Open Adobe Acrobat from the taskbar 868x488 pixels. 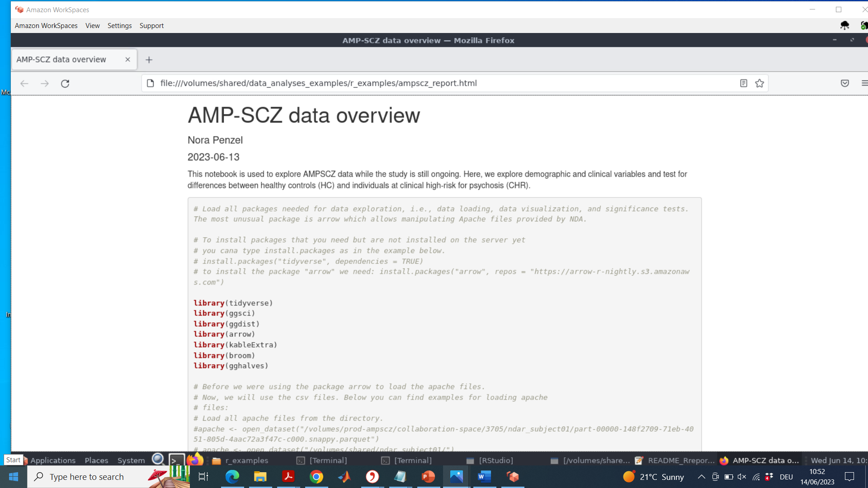pos(288,477)
